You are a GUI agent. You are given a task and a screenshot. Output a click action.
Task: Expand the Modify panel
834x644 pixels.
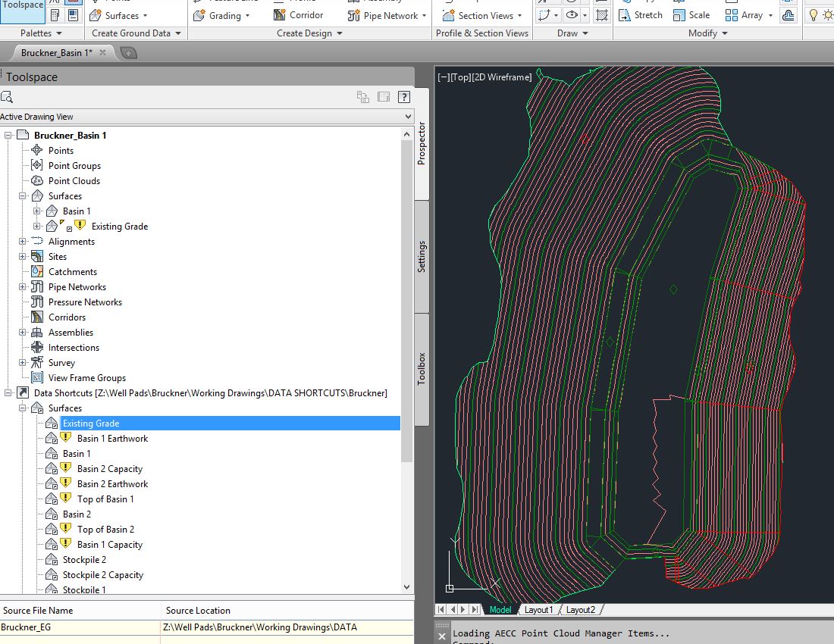tap(708, 33)
